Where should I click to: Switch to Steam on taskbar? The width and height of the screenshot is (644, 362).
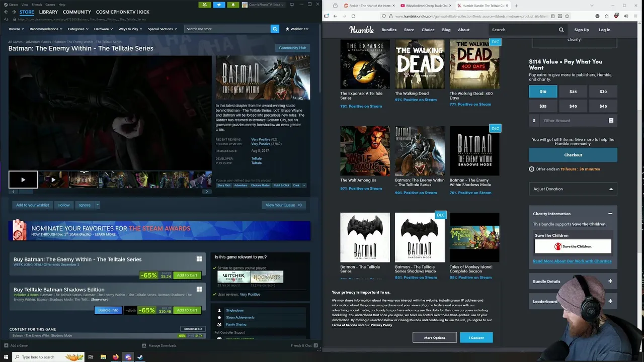point(140,357)
